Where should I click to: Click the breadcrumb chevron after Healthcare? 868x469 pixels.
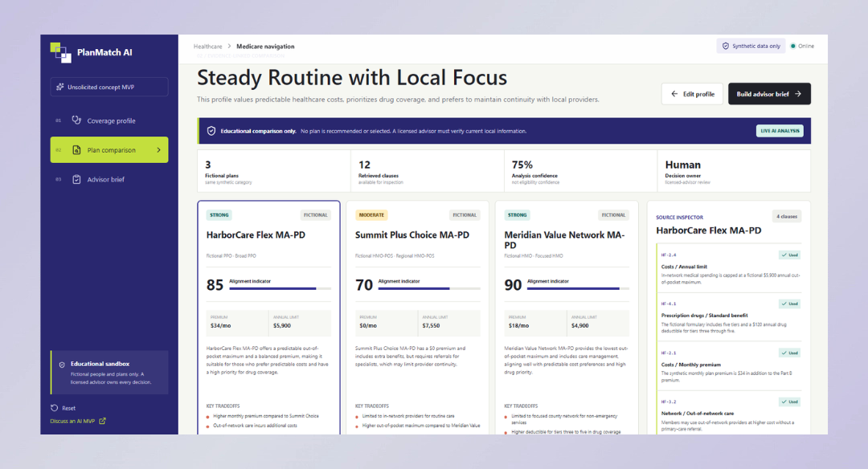pyautogui.click(x=229, y=47)
